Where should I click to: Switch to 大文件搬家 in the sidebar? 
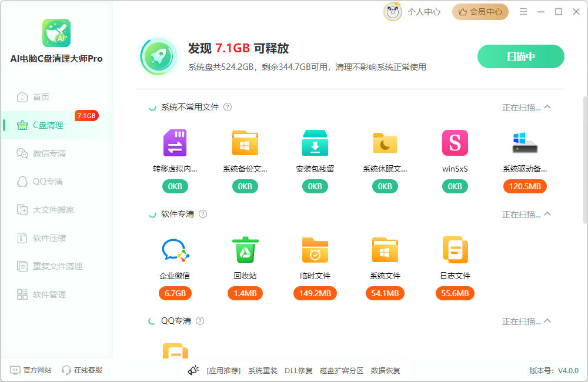pos(53,210)
